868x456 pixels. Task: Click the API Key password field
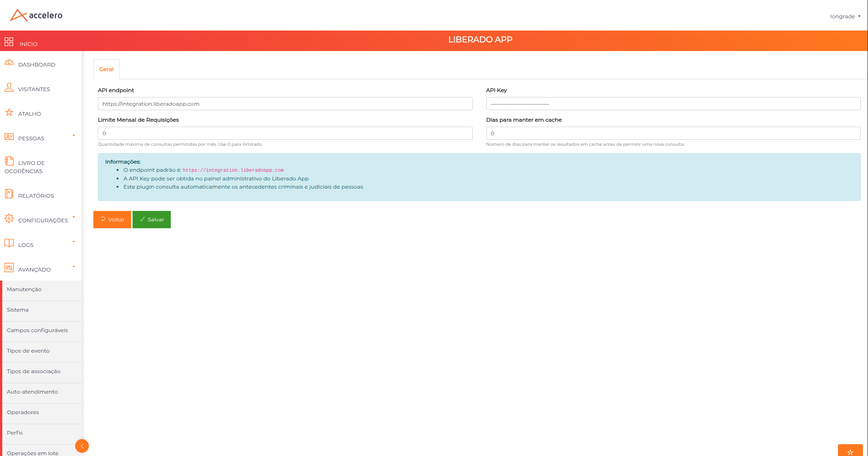pos(673,104)
